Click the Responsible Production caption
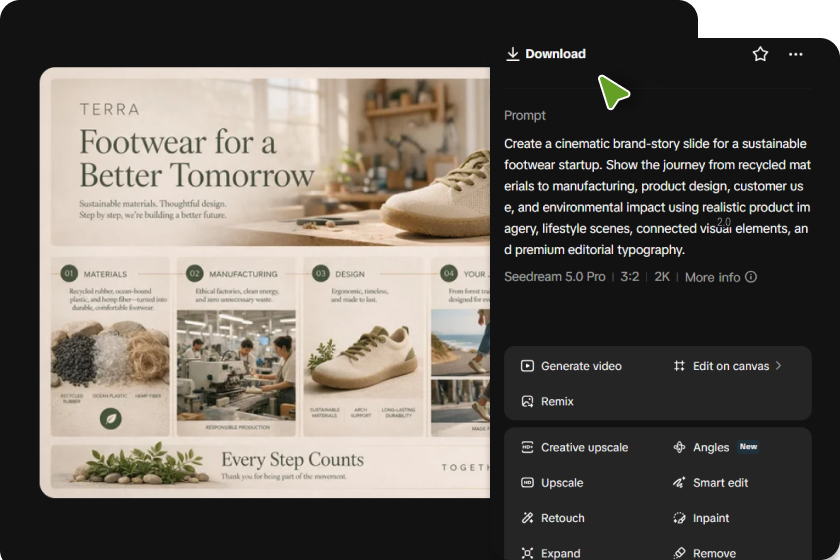The width and height of the screenshot is (840, 560). point(238,428)
